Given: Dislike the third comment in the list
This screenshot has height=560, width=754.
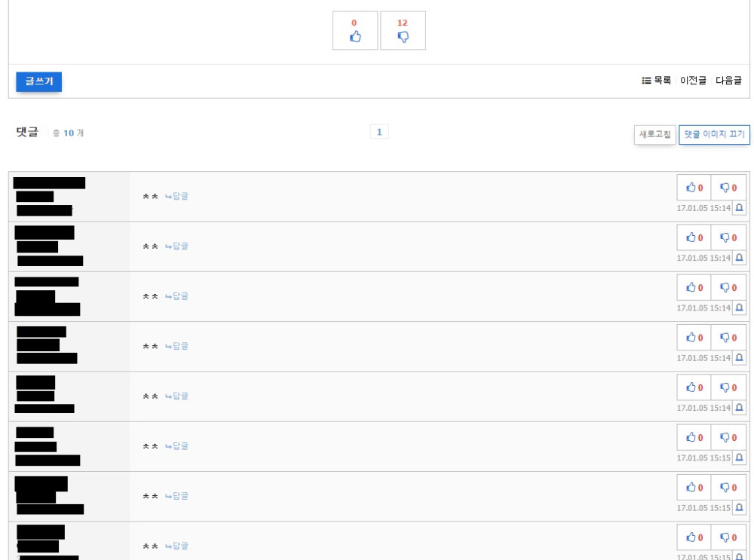Looking at the screenshot, I should coord(728,287).
